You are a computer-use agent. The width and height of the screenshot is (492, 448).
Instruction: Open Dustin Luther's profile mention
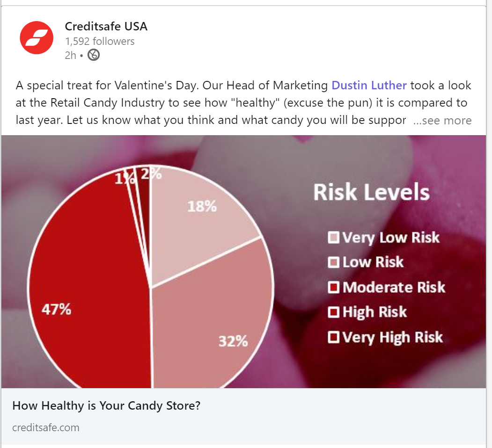coord(369,86)
